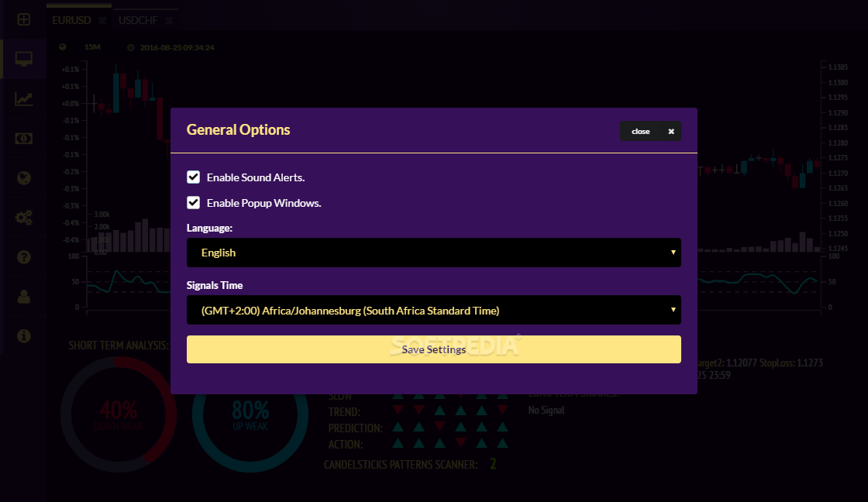Click the General Options dialog title
The height and width of the screenshot is (502, 868).
[238, 129]
